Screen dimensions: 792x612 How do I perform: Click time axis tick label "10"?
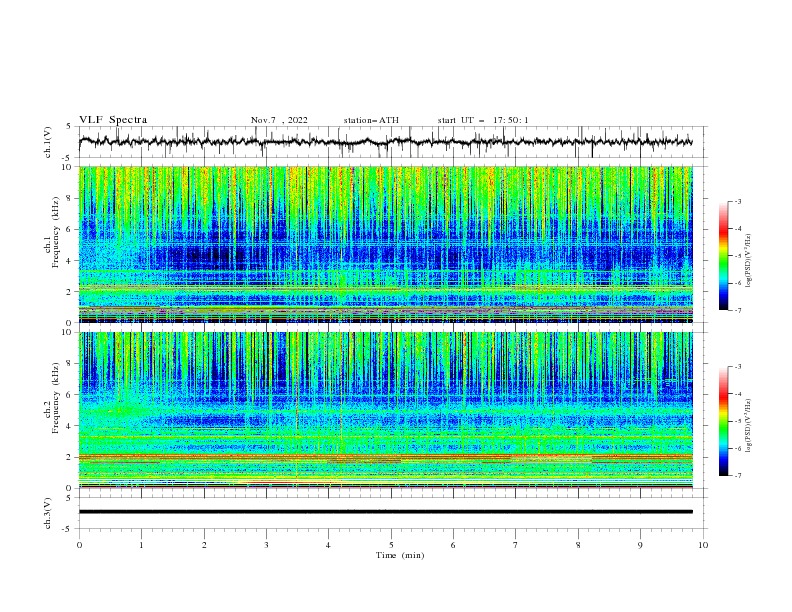pos(703,545)
